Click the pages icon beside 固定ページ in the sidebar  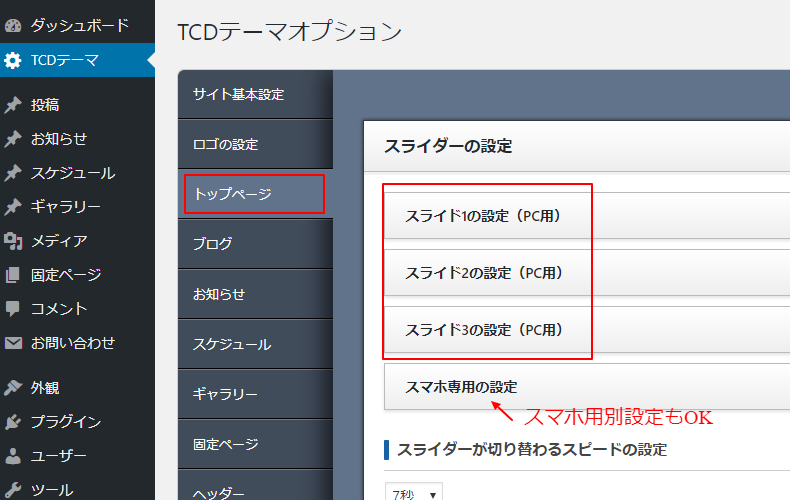pyautogui.click(x=13, y=275)
